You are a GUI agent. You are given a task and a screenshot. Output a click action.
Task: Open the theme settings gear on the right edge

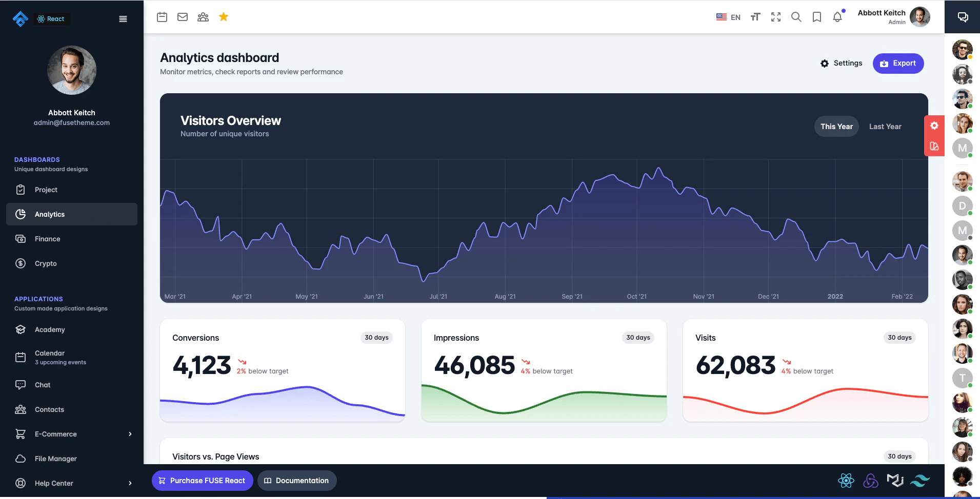pos(934,125)
